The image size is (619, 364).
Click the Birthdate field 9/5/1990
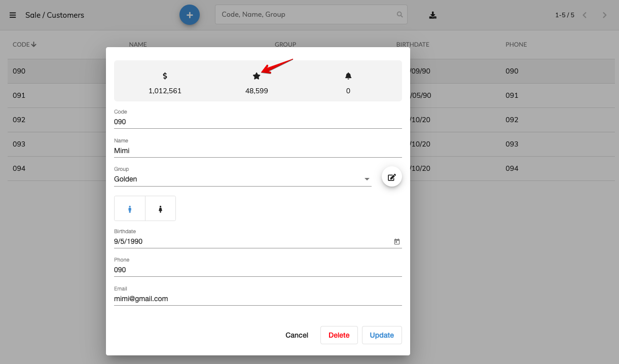[258, 242]
